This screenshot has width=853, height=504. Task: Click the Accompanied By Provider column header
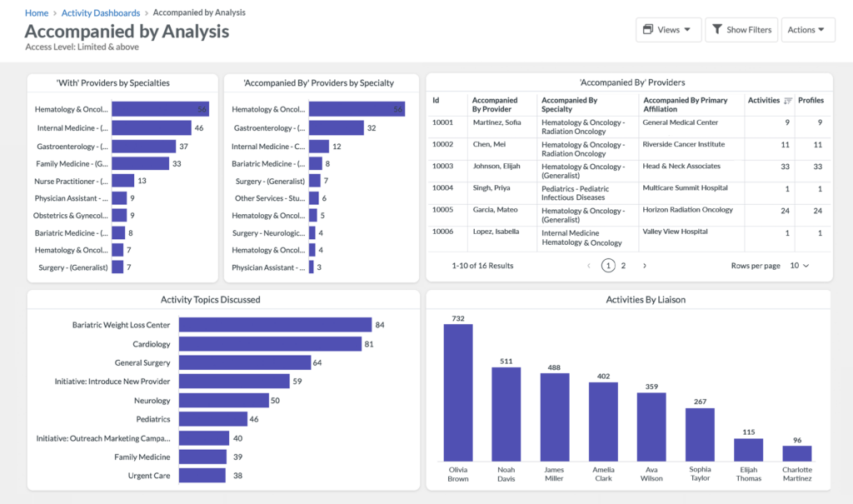pyautogui.click(x=496, y=104)
